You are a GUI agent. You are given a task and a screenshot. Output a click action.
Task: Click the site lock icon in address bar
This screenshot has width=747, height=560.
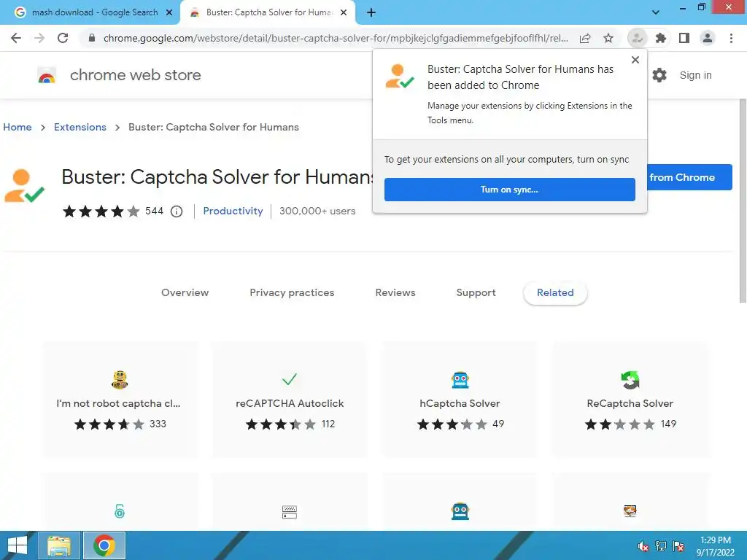(x=92, y=38)
